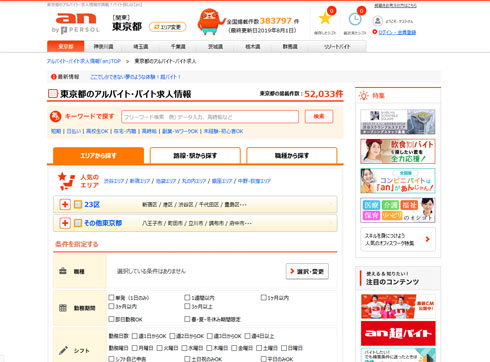Screen dimensions: 490x362
Task: Expand the 23区 area list
Action: click(65, 204)
